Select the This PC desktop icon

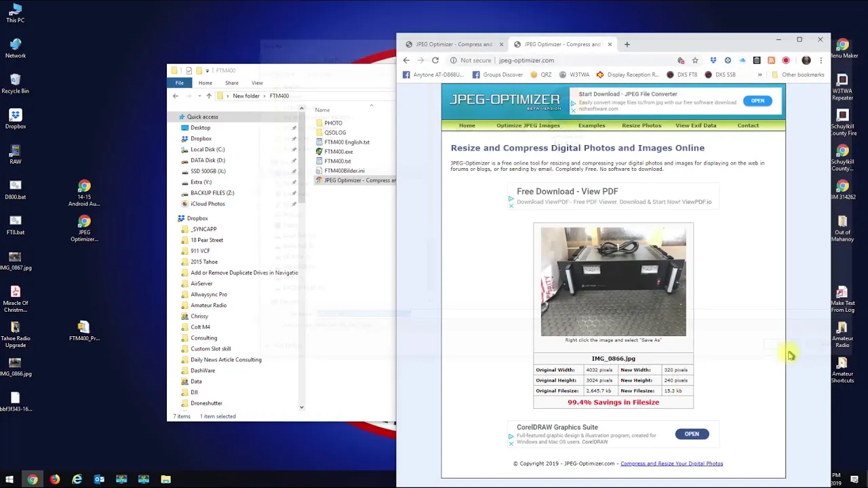[x=15, y=13]
